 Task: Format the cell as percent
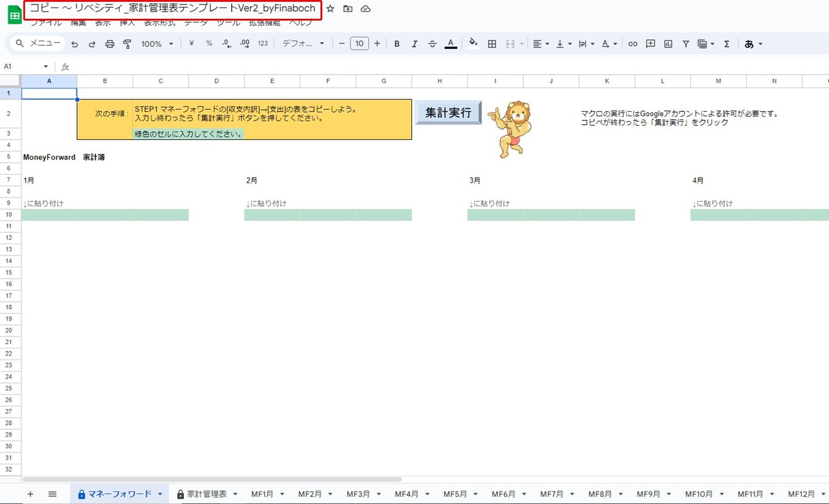click(x=209, y=44)
